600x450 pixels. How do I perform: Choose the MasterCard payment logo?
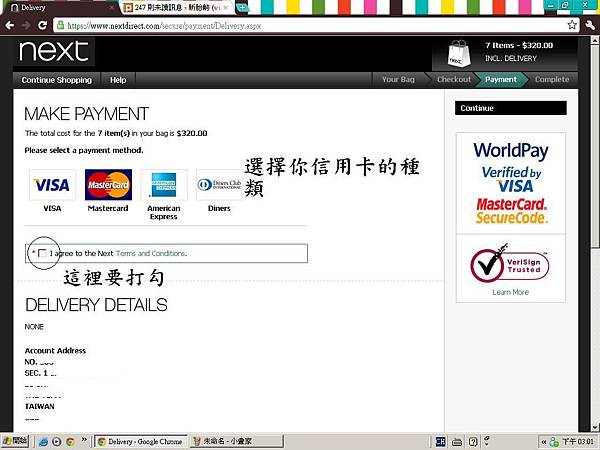(108, 185)
